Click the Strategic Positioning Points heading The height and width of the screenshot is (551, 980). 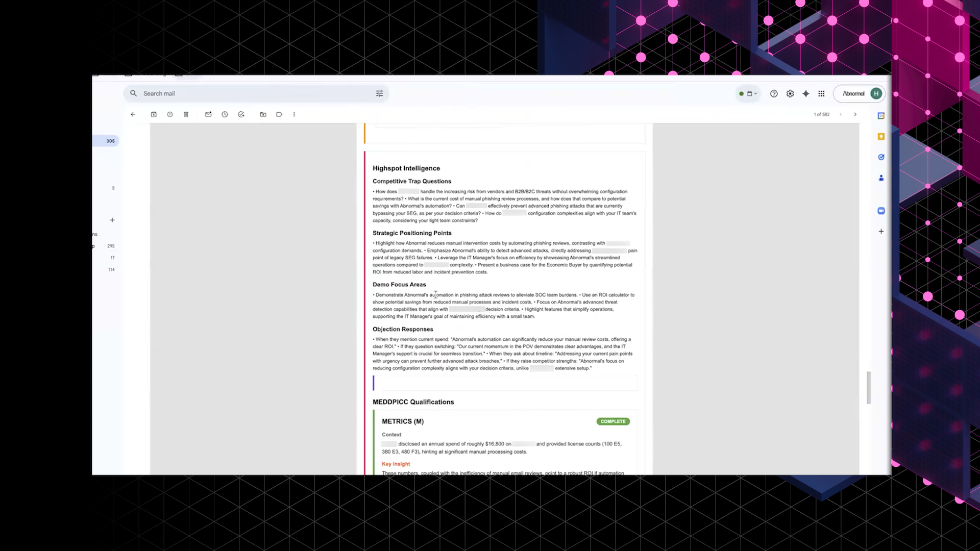(412, 233)
